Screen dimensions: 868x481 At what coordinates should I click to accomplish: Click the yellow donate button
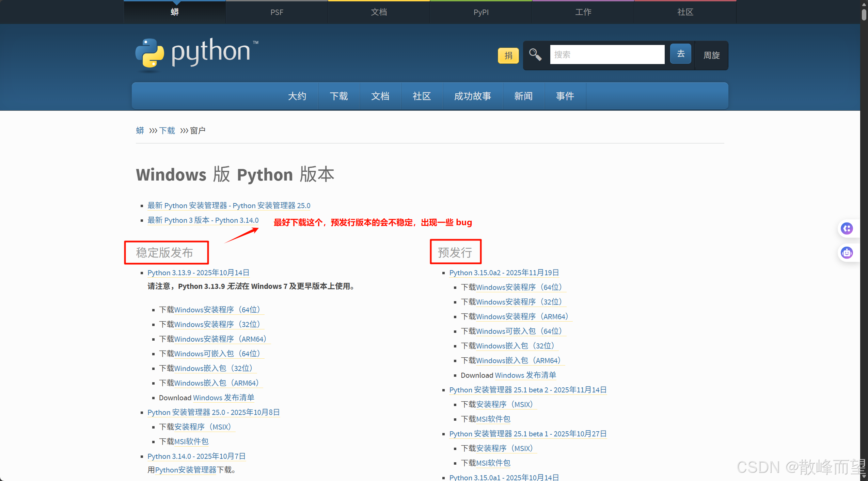(508, 56)
